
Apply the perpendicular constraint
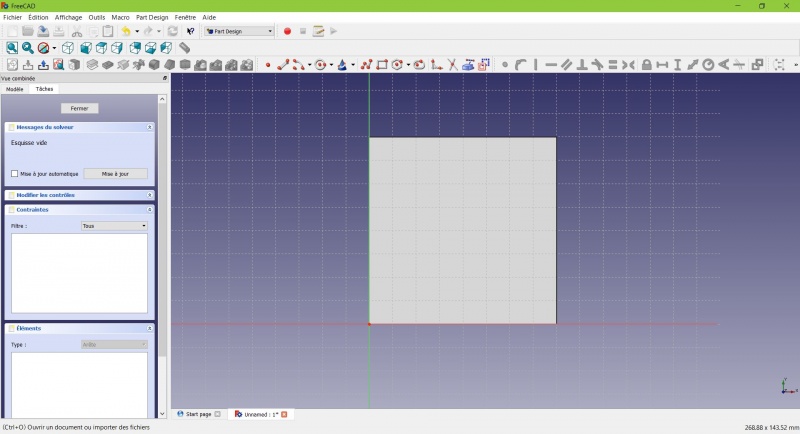coord(582,65)
